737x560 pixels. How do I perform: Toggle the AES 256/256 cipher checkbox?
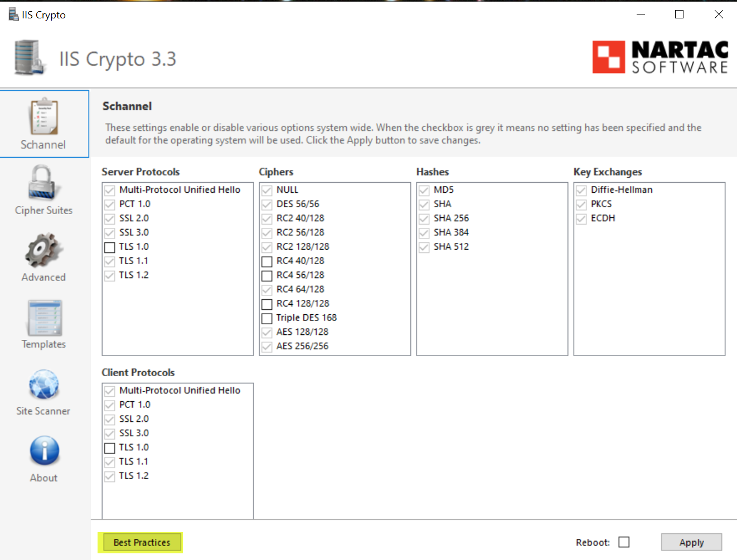267,347
